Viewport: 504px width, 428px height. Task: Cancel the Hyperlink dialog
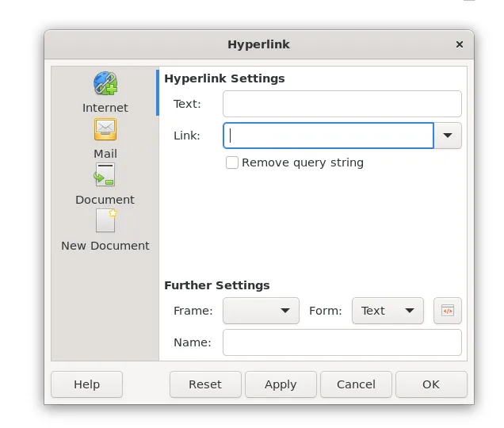[356, 384]
